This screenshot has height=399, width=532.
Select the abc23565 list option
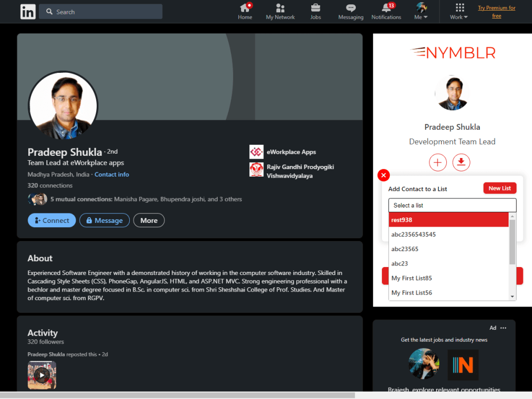448,249
